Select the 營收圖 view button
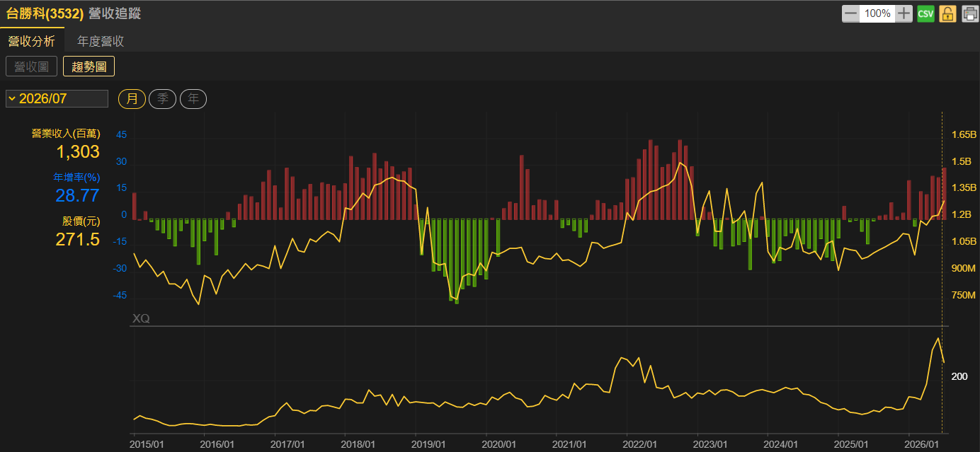The width and height of the screenshot is (980, 452). [32, 66]
